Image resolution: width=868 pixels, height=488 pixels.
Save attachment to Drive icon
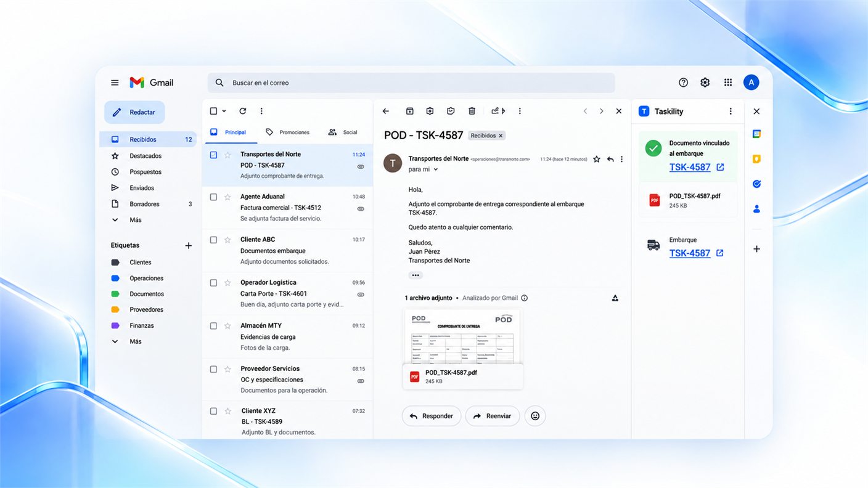(x=615, y=298)
